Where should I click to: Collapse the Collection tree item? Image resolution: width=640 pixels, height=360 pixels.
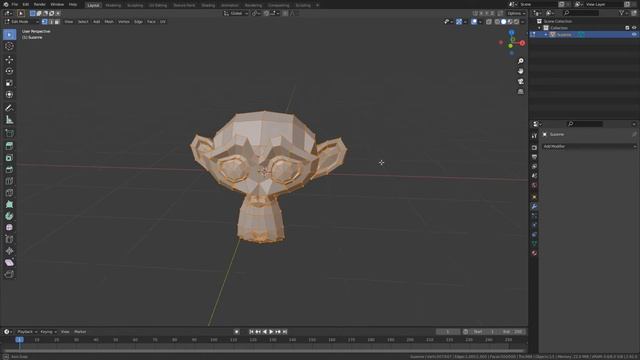[540, 28]
